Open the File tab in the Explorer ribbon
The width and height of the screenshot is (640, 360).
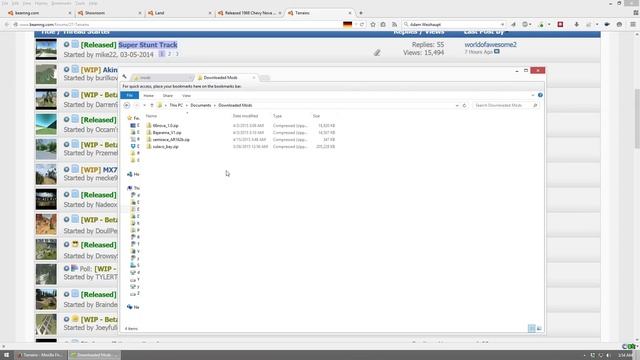click(129, 96)
